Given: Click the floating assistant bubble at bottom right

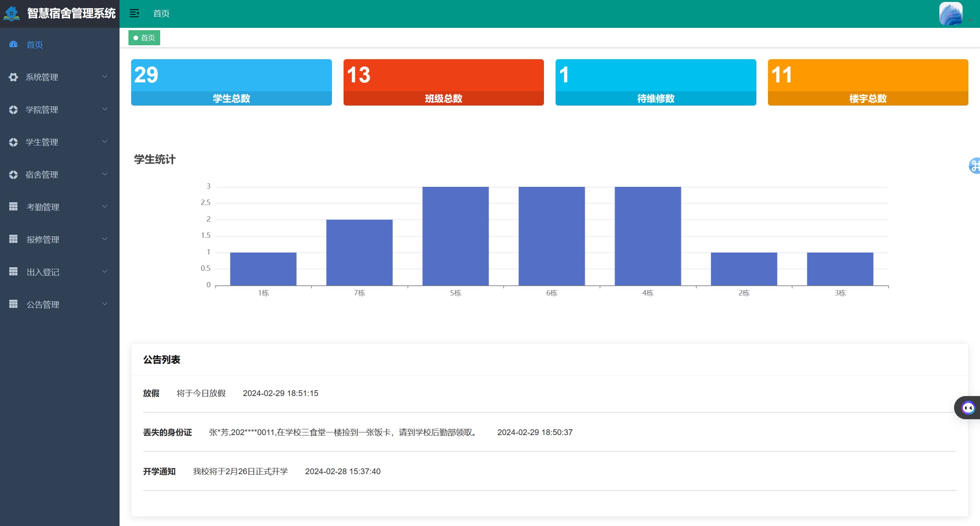Looking at the screenshot, I should pos(968,407).
